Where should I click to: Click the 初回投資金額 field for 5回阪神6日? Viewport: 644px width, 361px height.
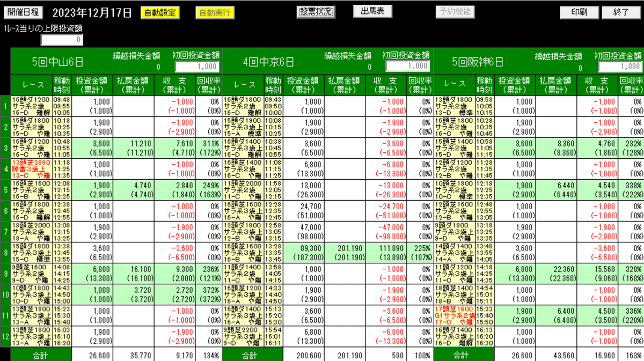[x=620, y=67]
